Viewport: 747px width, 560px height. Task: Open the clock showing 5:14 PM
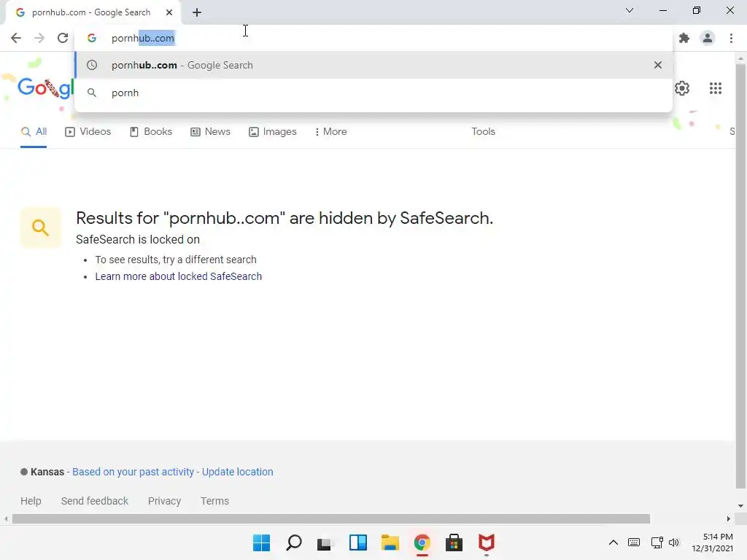712,542
